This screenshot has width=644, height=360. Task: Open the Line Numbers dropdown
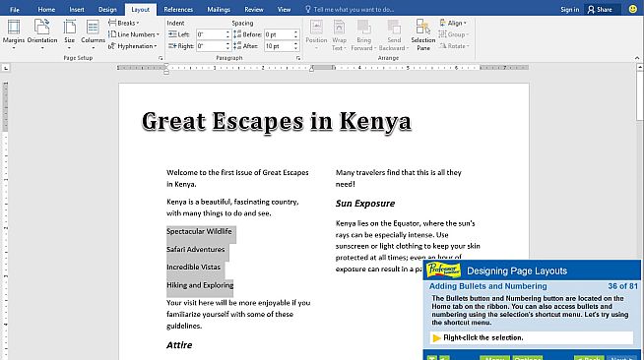click(x=134, y=34)
